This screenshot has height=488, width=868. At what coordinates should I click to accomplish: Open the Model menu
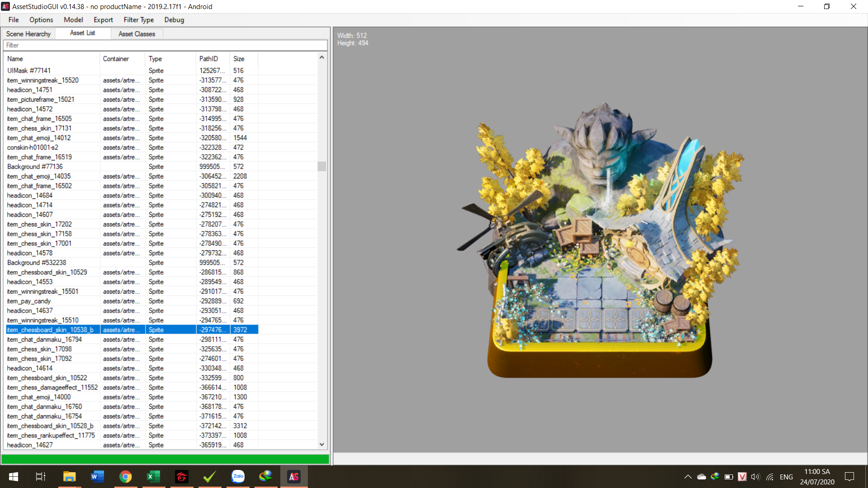(73, 20)
